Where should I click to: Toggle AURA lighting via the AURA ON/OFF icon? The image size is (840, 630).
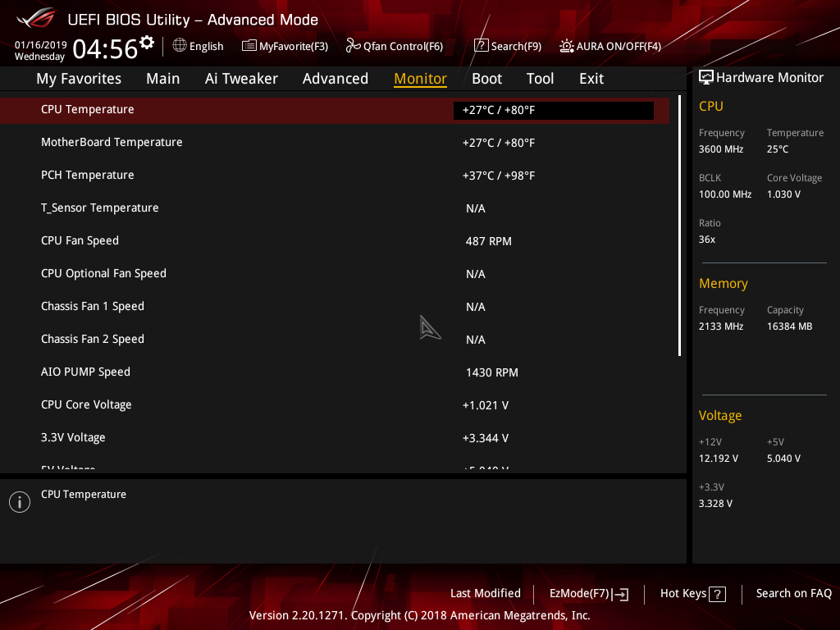click(x=565, y=46)
